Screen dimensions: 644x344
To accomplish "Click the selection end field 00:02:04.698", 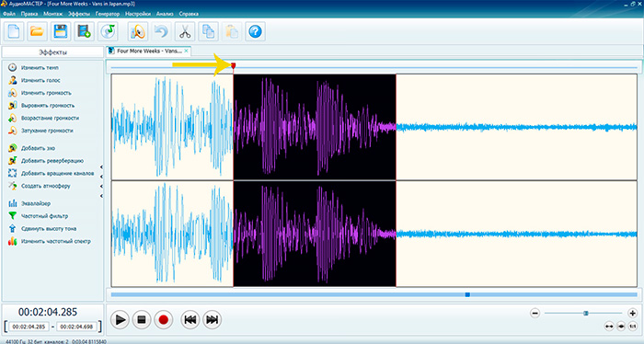I will pyautogui.click(x=76, y=327).
